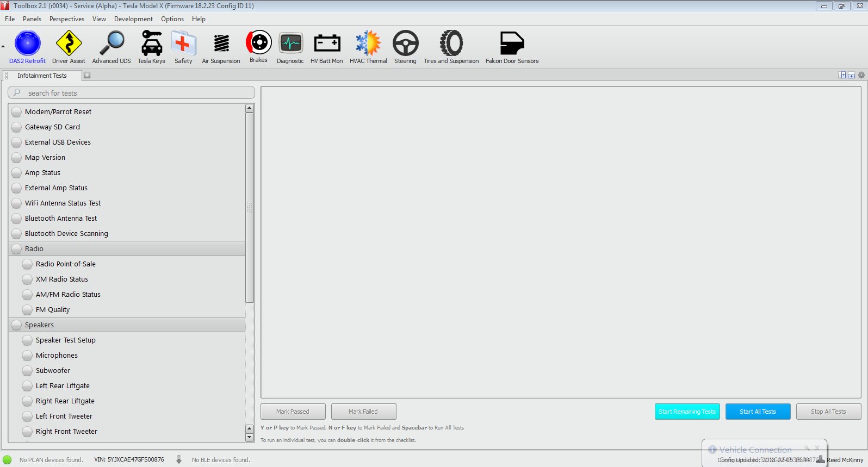Open the Tesla Keys panel
Screen dimensions: 868x467
pyautogui.click(x=151, y=47)
